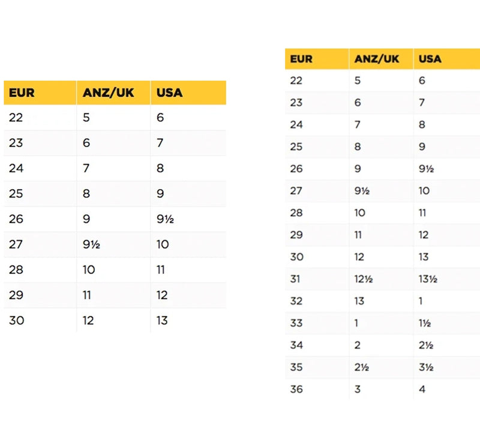
Task: Click the USA header in the longer table
Action: [x=430, y=59]
